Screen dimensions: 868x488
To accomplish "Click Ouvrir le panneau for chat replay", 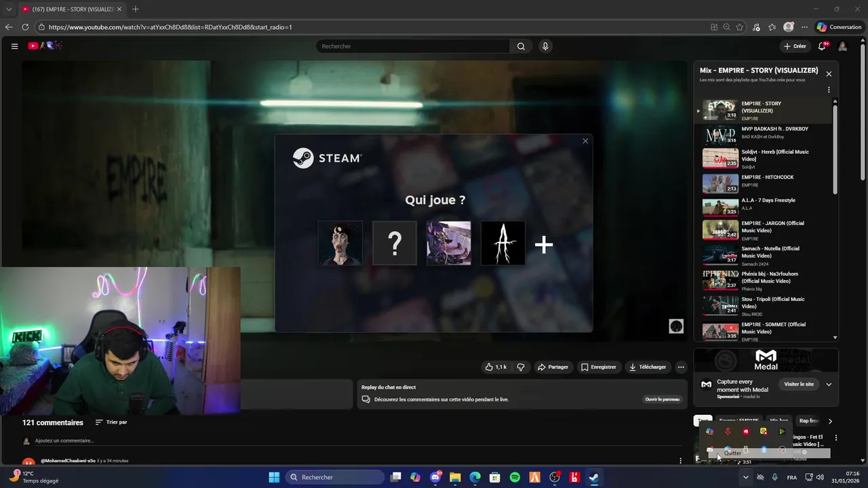I will click(662, 399).
